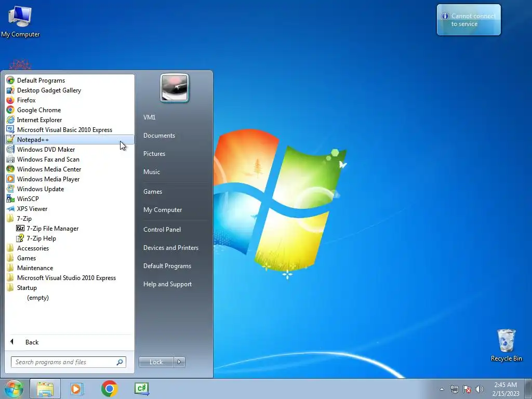Viewport: 532px width, 399px height.
Task: Click the Cannot connect to service gadget
Action: [x=469, y=20]
